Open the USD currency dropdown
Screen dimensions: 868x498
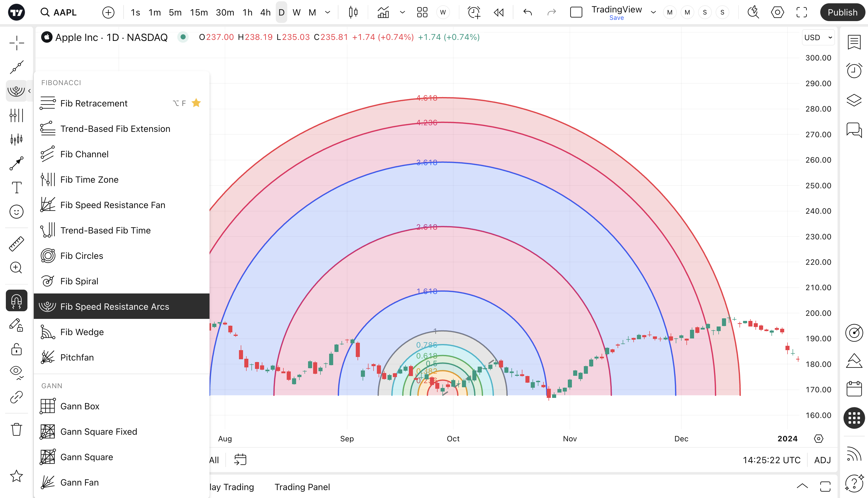click(x=818, y=38)
